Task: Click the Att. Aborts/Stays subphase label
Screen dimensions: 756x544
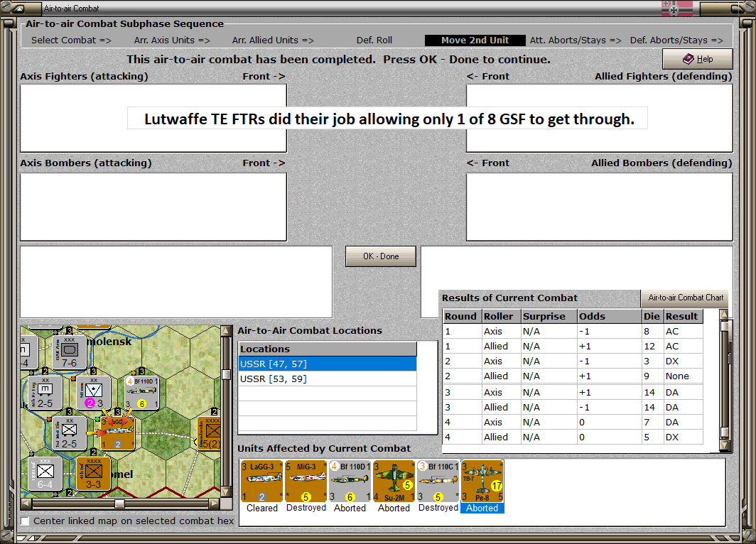Action: [x=576, y=40]
